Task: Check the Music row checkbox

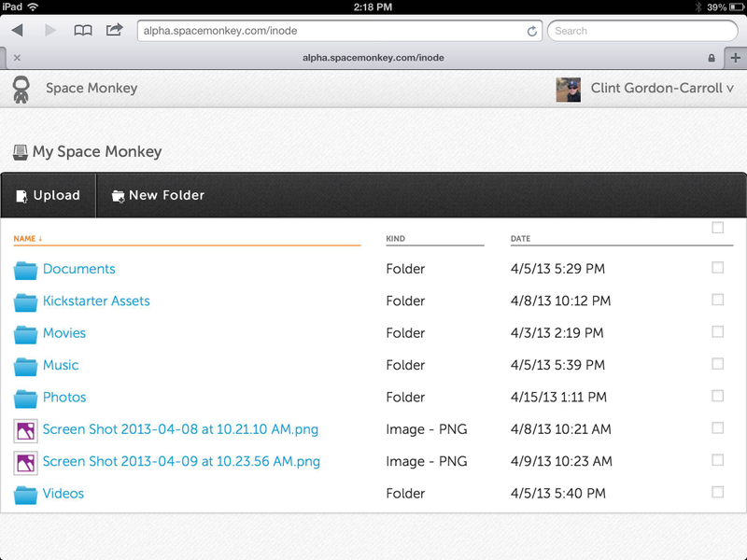Action: click(x=717, y=364)
